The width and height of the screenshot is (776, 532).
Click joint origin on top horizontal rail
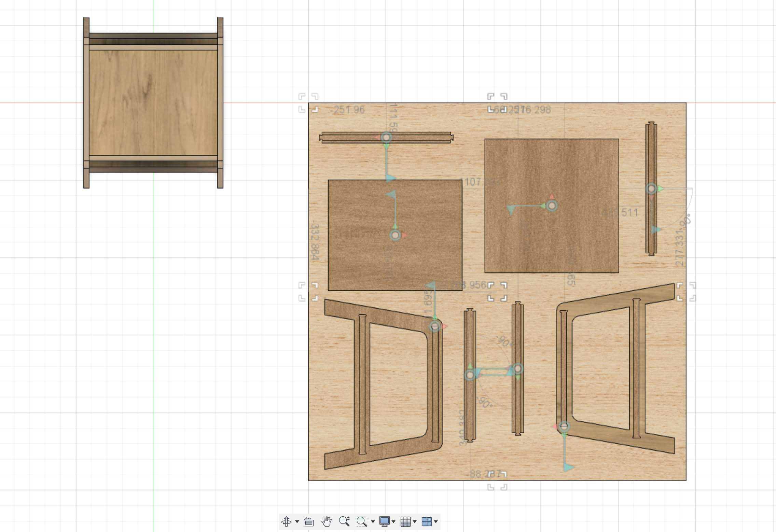(386, 137)
